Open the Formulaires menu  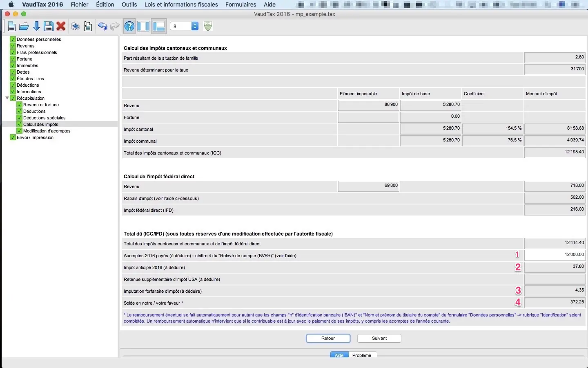pos(241,4)
